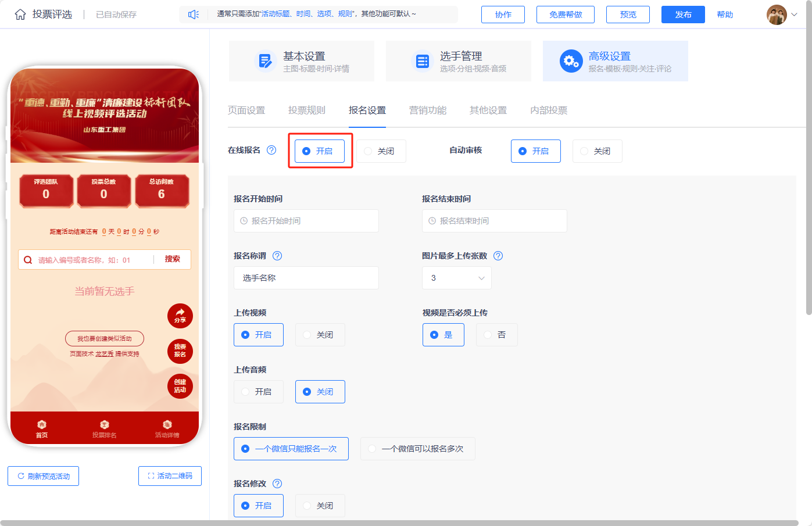Click the 龙艺秀 link in preview

click(105, 354)
